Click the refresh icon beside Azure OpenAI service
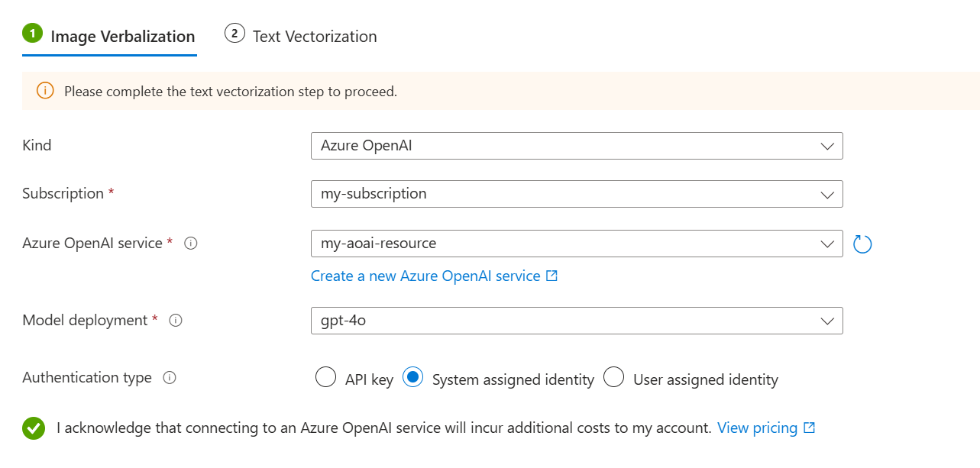Image resolution: width=980 pixels, height=468 pixels. (x=862, y=244)
